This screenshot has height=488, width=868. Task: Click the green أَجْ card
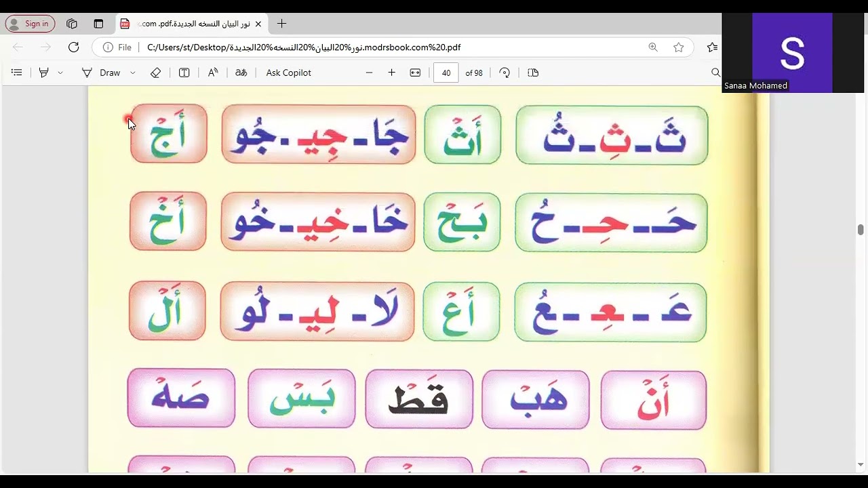169,134
